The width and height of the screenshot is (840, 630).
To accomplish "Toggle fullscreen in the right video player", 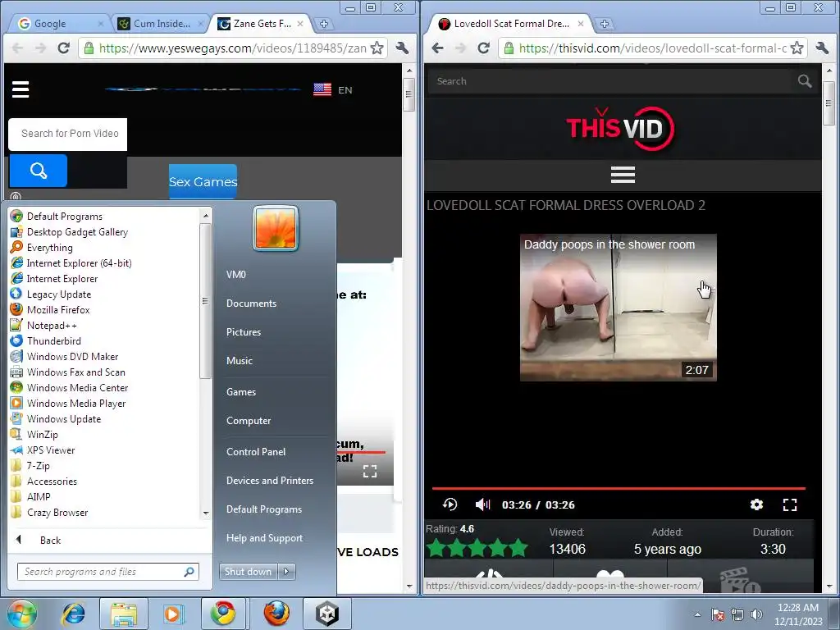I will (790, 504).
